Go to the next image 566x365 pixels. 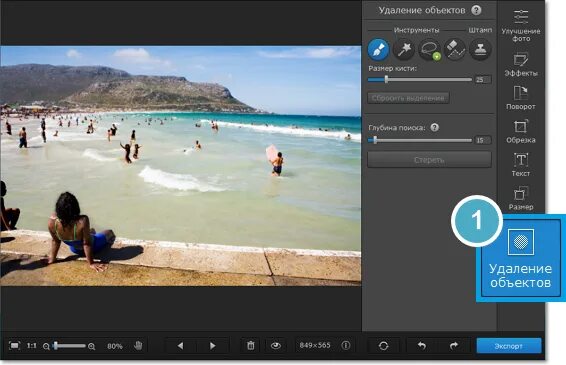[x=213, y=346]
